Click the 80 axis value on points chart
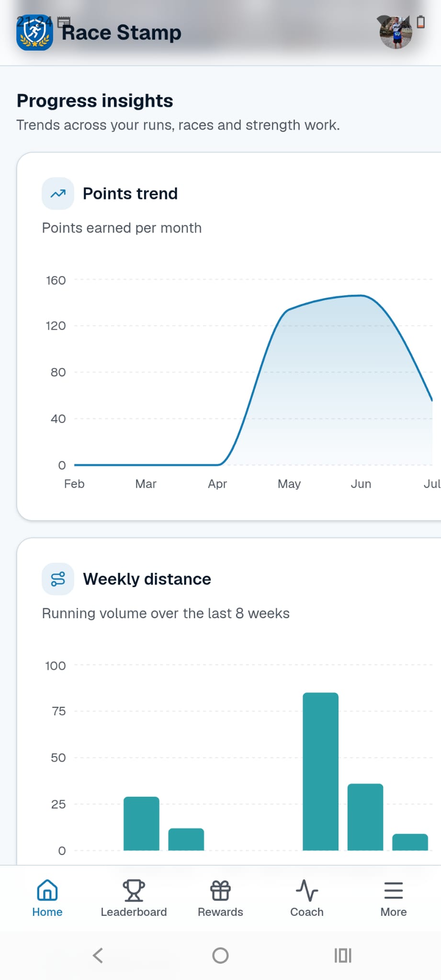The width and height of the screenshot is (441, 980). (x=58, y=372)
